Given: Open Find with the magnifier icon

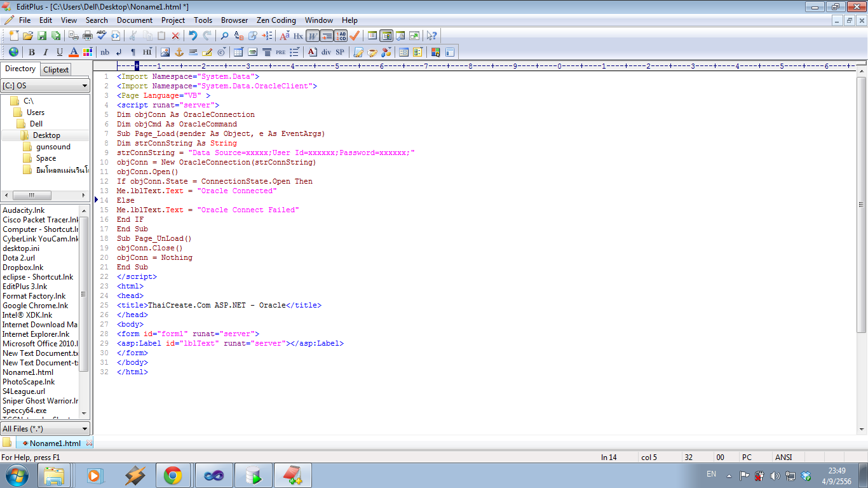Looking at the screenshot, I should (224, 36).
